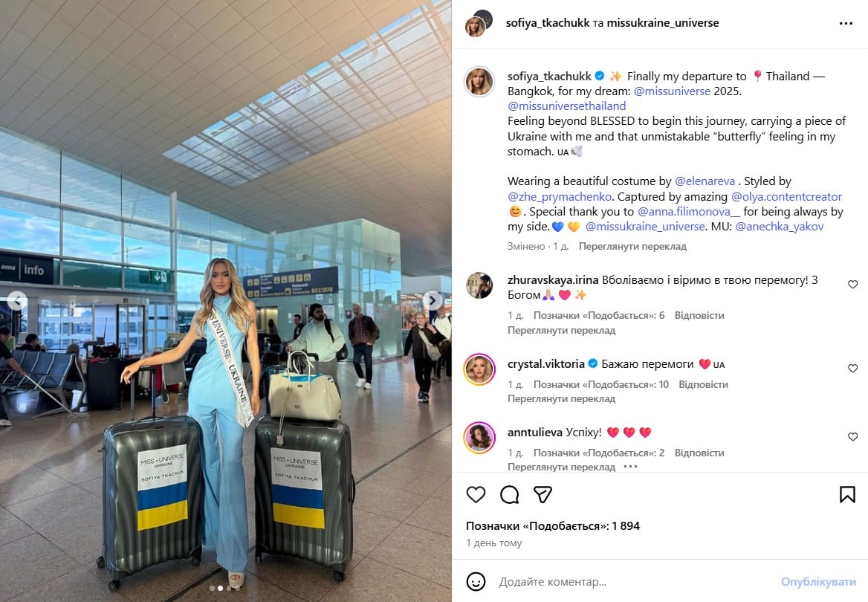Open anntulieva comment three-dot options

[630, 466]
